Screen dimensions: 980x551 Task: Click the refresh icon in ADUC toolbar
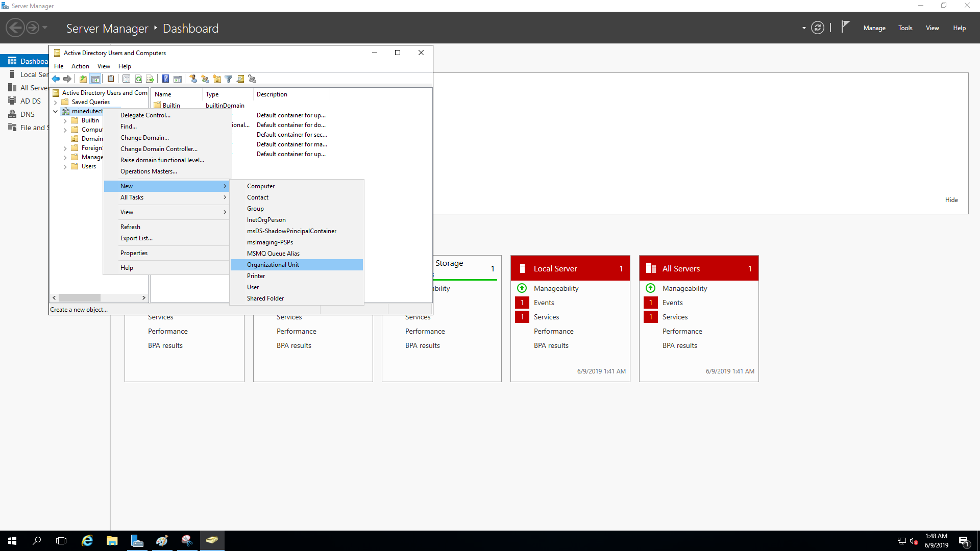tap(138, 79)
